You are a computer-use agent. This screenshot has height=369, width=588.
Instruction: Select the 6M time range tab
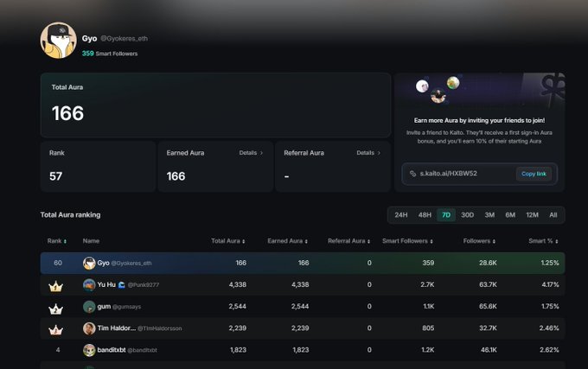510,215
